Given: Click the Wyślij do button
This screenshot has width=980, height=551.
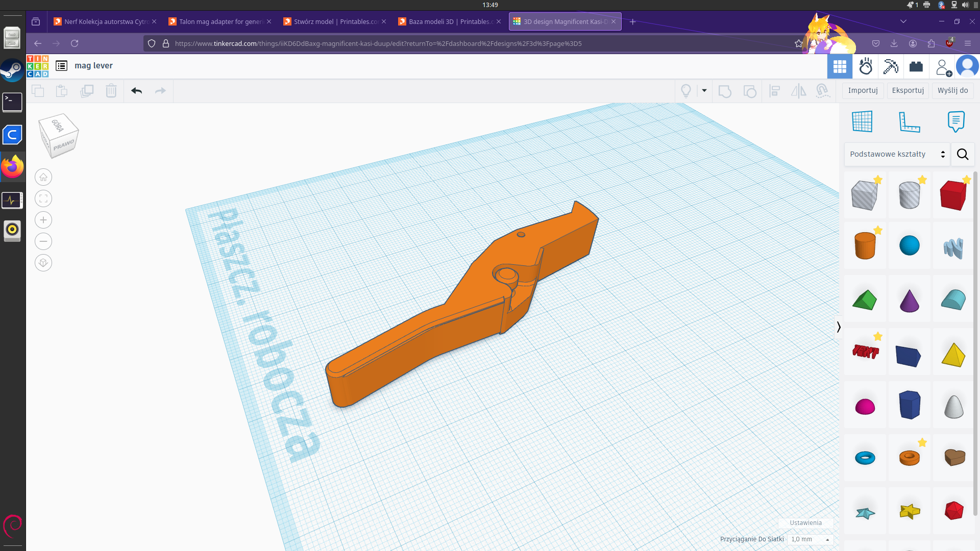Looking at the screenshot, I should coord(952,90).
